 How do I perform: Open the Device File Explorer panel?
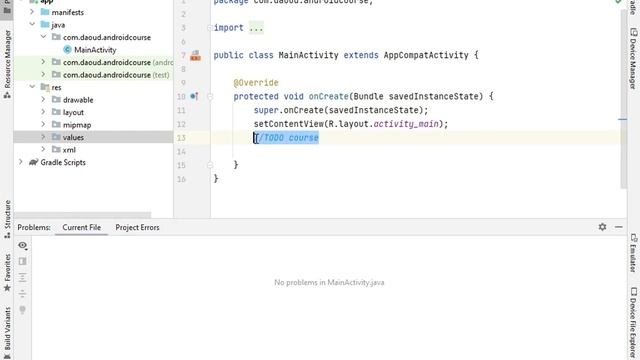pyautogui.click(x=633, y=324)
